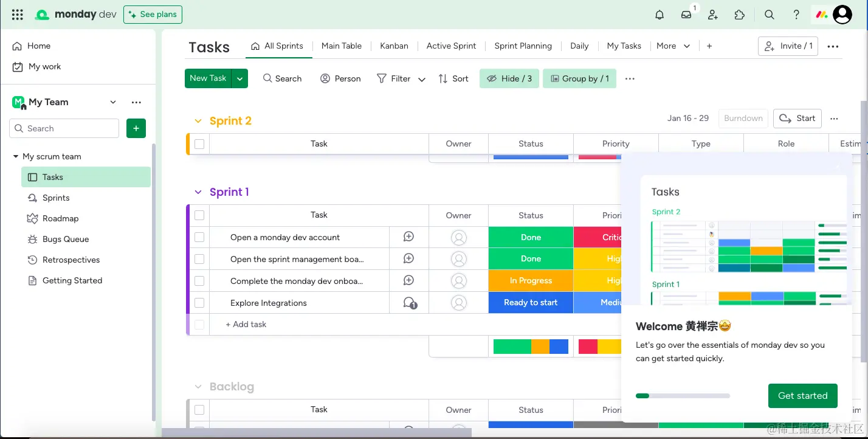Select all tasks checkbox in Sprint 1 header
This screenshot has height=439, width=868.
(199, 215)
